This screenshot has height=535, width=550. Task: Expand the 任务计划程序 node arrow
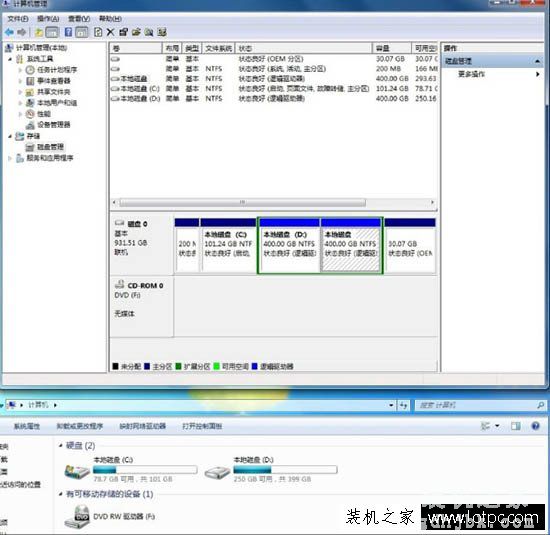tap(20, 70)
